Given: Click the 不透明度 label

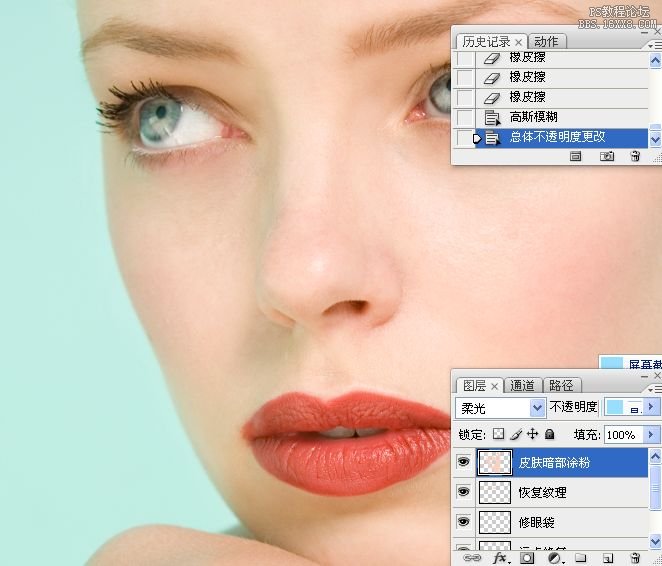Looking at the screenshot, I should coord(573,407).
